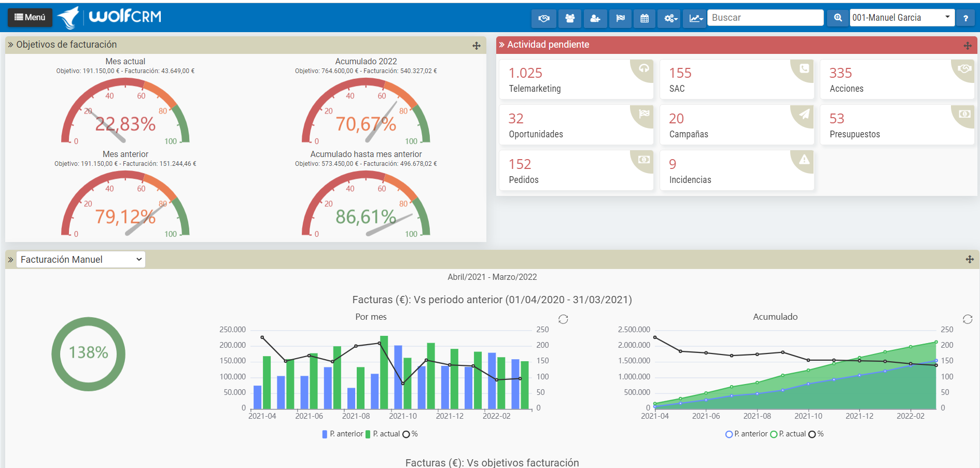The image size is (980, 468).
Task: Open the opportunities flag icon in the toolbar
Action: (x=621, y=18)
